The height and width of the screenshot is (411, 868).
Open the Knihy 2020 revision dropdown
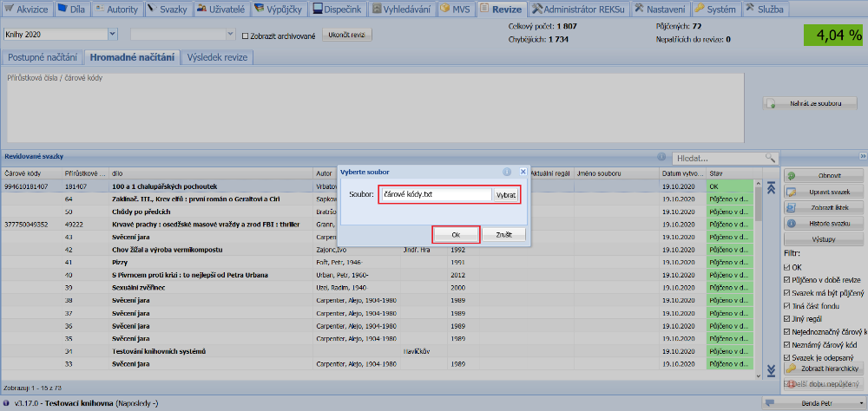[113, 35]
